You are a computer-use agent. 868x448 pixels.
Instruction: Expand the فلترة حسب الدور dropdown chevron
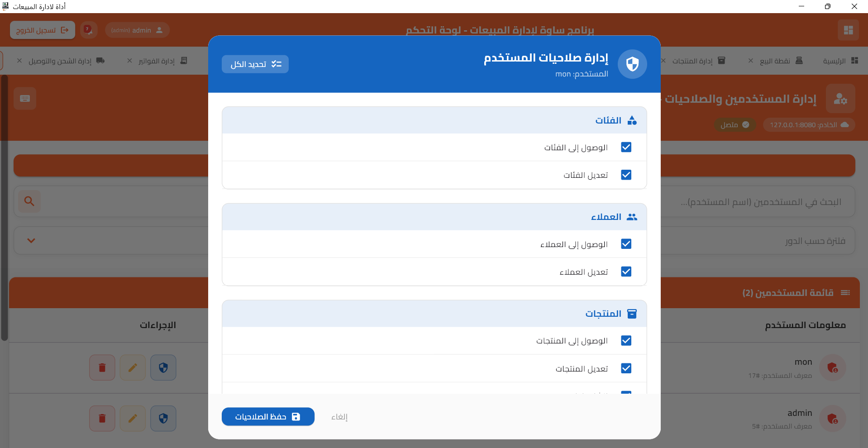point(31,241)
